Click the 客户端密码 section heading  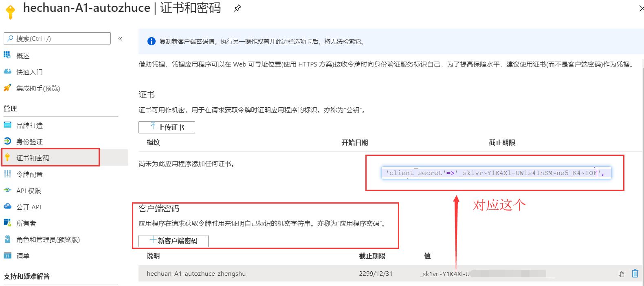pyautogui.click(x=159, y=208)
